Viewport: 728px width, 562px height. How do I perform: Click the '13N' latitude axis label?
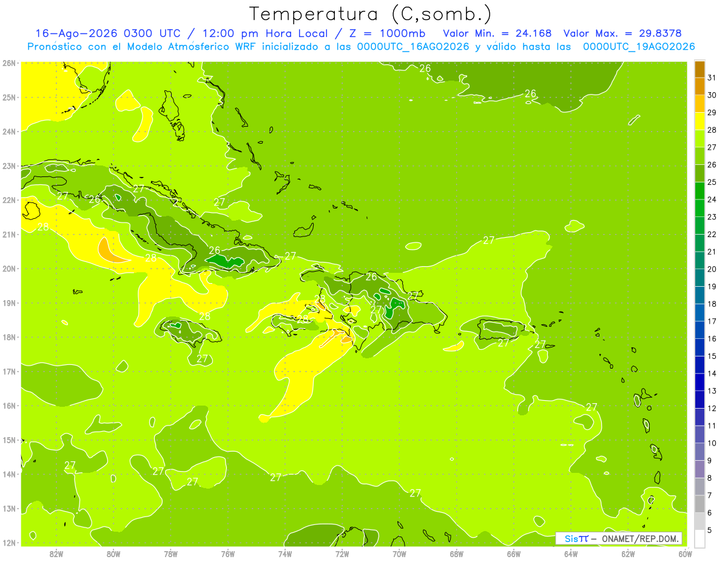pos(9,508)
